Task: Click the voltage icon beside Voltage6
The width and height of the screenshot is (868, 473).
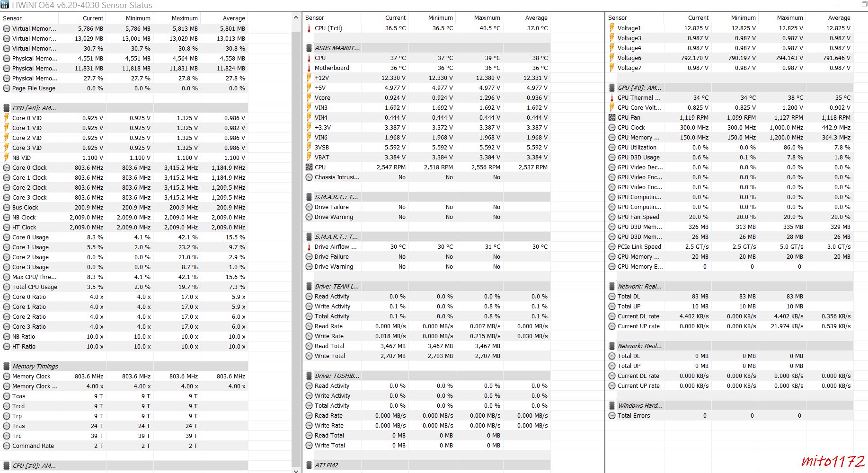Action: pyautogui.click(x=612, y=58)
